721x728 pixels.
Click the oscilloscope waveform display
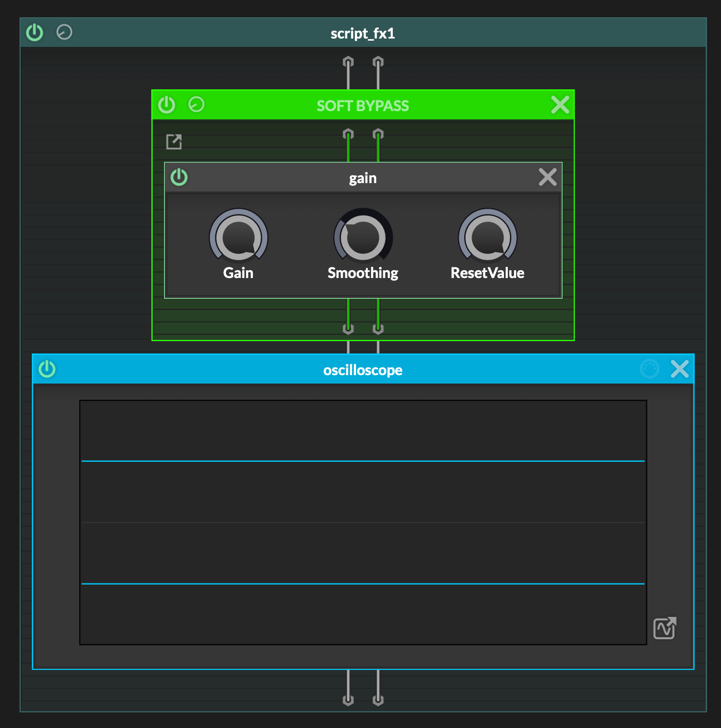[363, 523]
